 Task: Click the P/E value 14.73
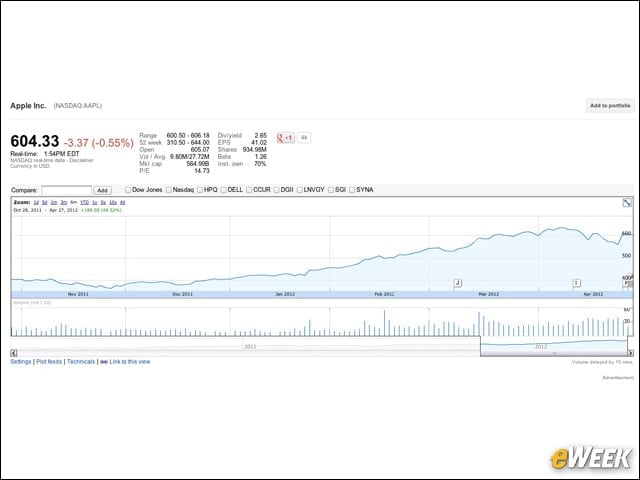tap(202, 171)
